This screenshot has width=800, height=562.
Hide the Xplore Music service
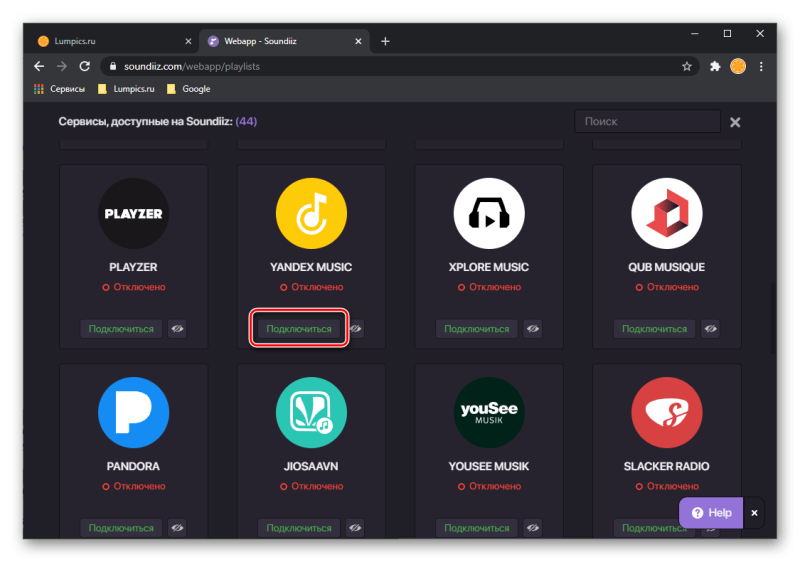[x=533, y=329]
